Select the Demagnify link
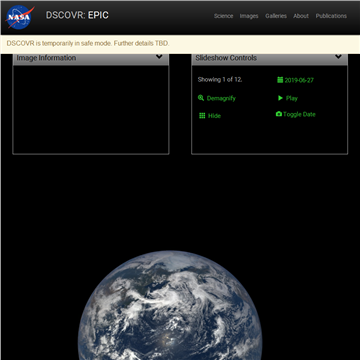Image resolution: width=360 pixels, height=360 pixels. click(x=221, y=98)
